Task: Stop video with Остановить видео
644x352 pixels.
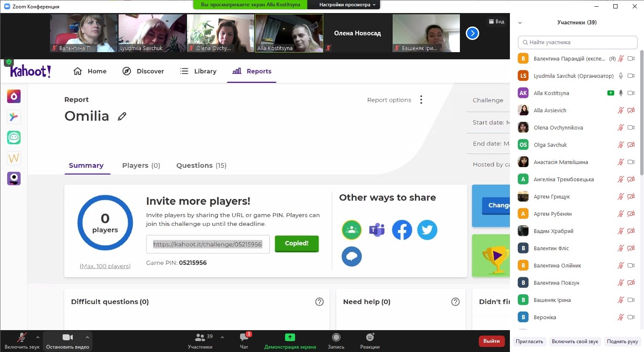Action: [x=67, y=340]
